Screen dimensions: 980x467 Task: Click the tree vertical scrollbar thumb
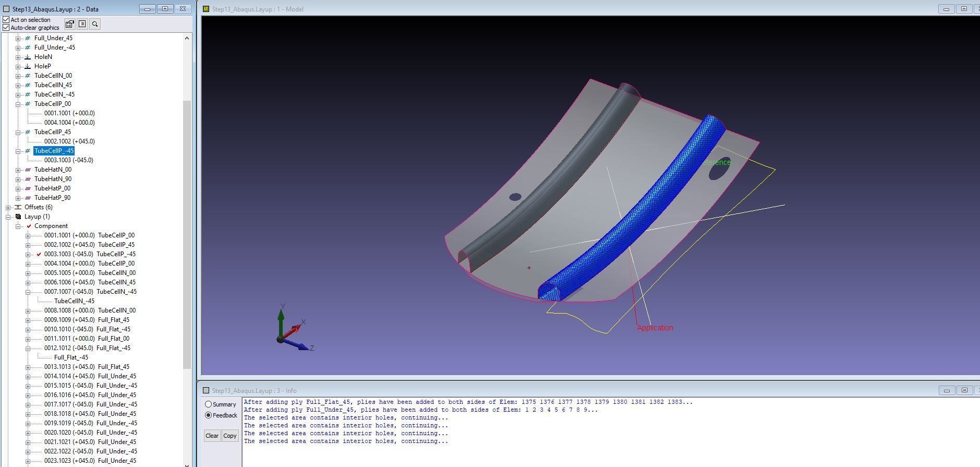187,235
